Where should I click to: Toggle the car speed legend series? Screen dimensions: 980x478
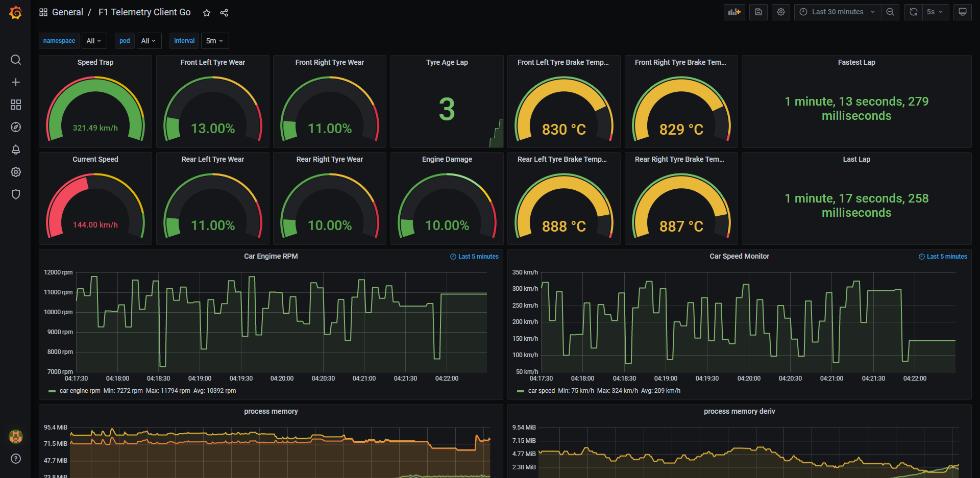(x=542, y=391)
